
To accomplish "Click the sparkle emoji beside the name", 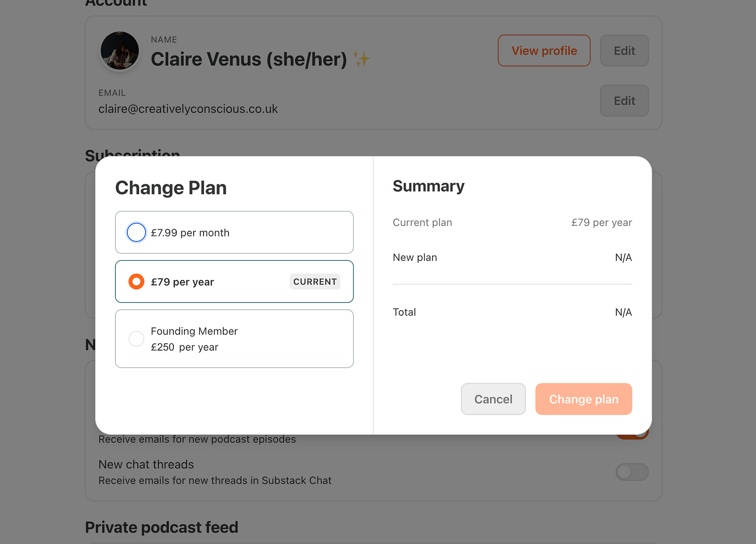I will click(361, 59).
